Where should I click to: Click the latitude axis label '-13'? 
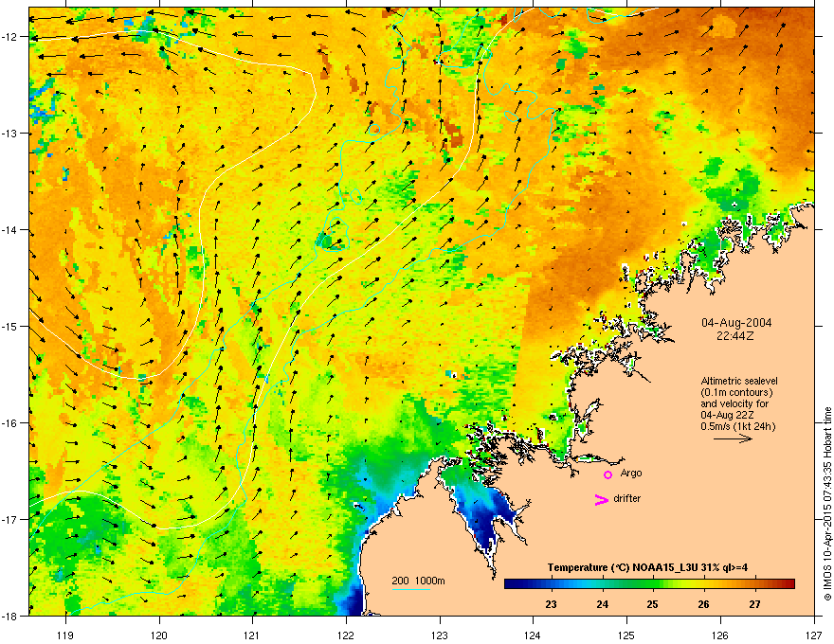point(9,134)
